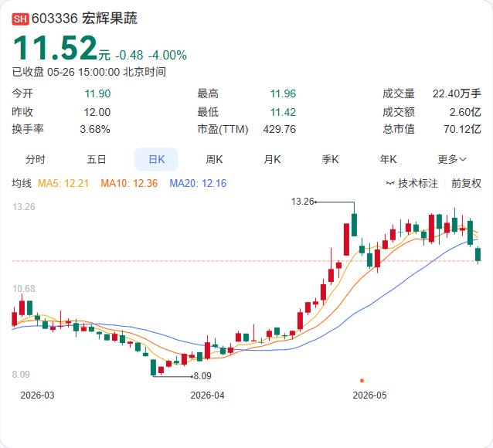Click the tall green candle at 13.26 peak
Image resolution: width=493 pixels, height=448 pixels.
(x=355, y=225)
